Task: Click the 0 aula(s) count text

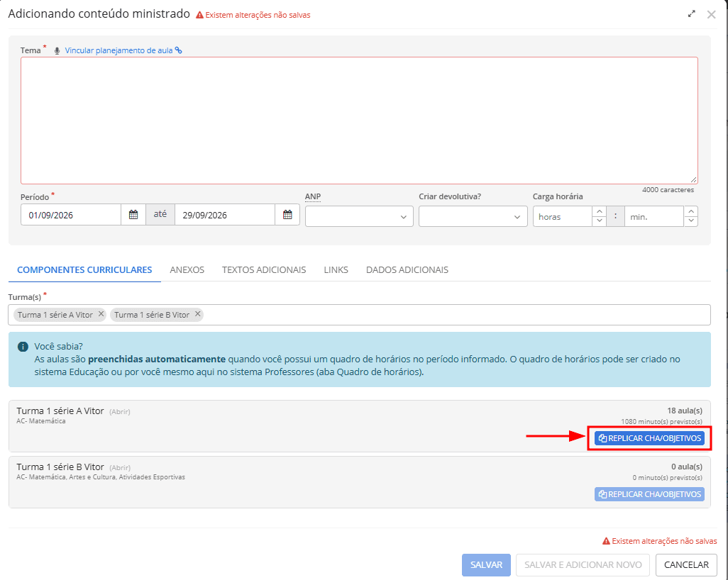Action: 687,467
